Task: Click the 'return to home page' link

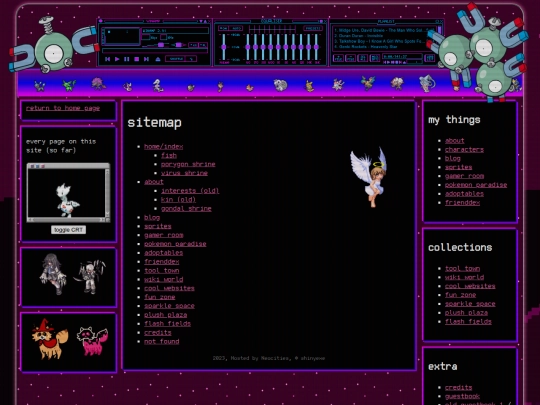Action: click(63, 108)
